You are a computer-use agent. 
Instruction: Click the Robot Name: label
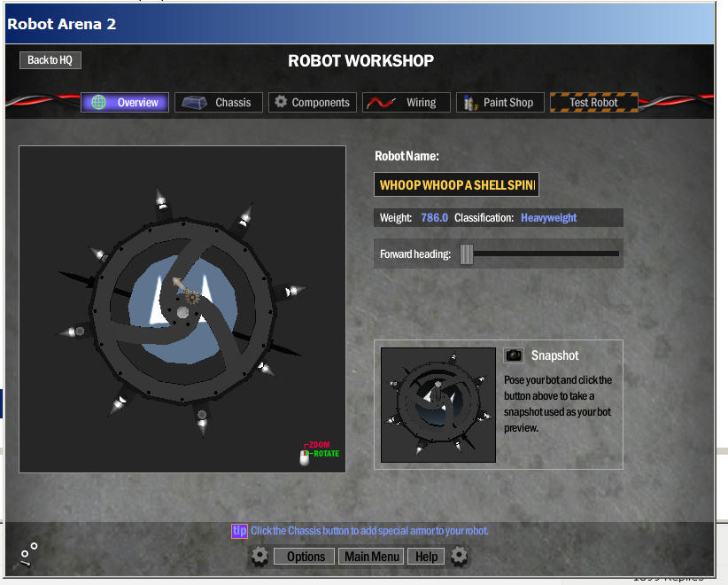pyautogui.click(x=407, y=156)
